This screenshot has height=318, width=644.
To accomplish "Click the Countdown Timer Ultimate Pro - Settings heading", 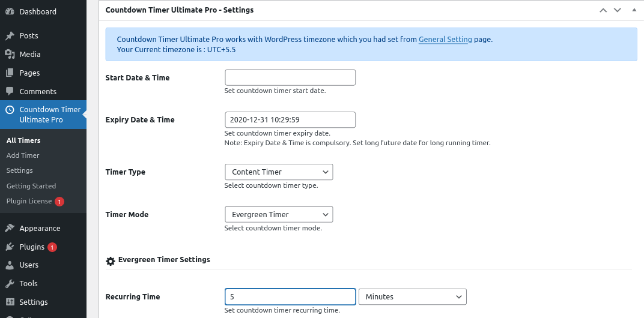I will pyautogui.click(x=180, y=10).
